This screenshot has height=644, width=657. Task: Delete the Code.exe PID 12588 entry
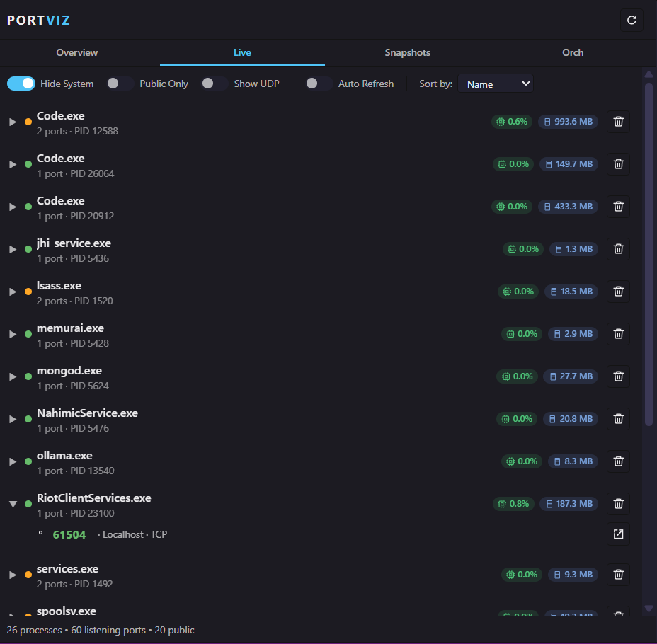(617, 121)
